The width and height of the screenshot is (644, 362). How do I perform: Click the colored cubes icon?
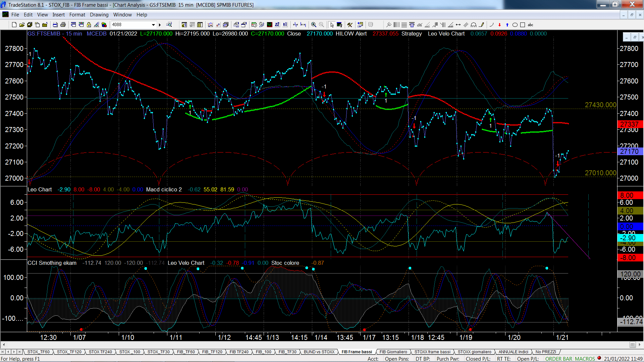[104, 24]
